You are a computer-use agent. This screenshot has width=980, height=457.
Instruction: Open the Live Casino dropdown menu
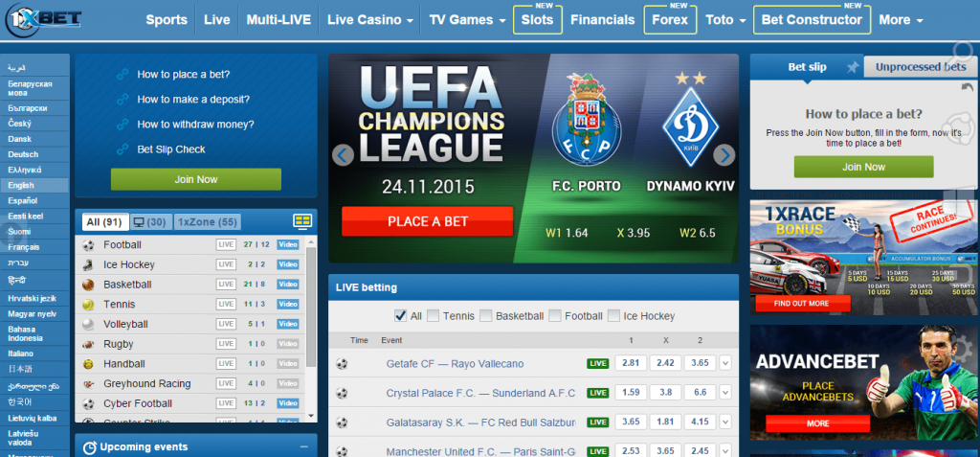(x=370, y=20)
